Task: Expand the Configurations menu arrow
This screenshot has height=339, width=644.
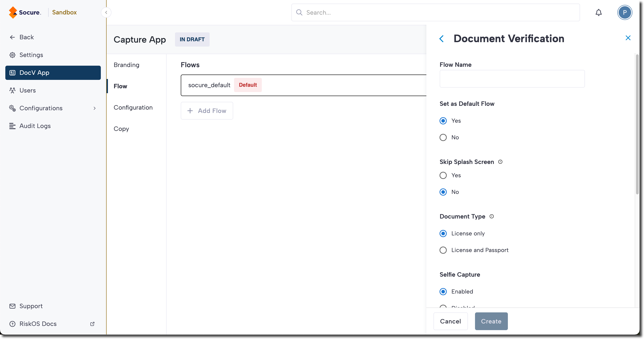Action: pyautogui.click(x=95, y=108)
